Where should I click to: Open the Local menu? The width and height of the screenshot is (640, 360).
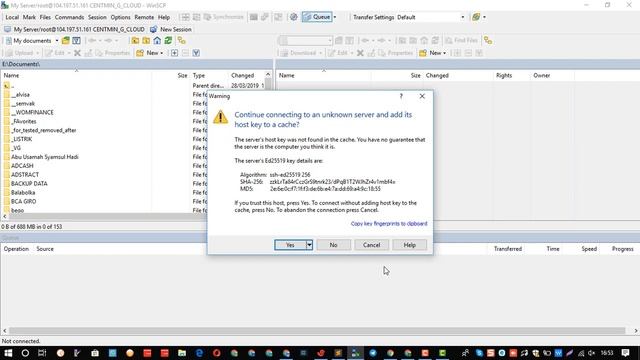point(12,17)
